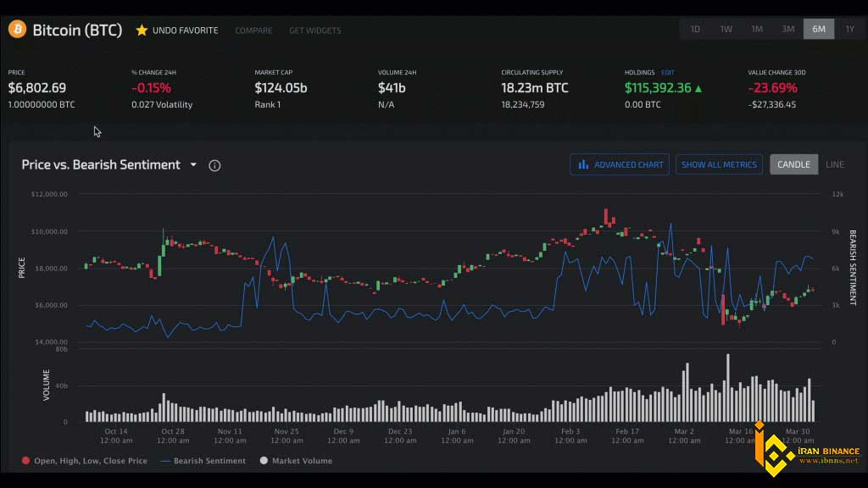The width and height of the screenshot is (868, 488).
Task: Click the 0.027 Volatility text
Action: tap(162, 104)
